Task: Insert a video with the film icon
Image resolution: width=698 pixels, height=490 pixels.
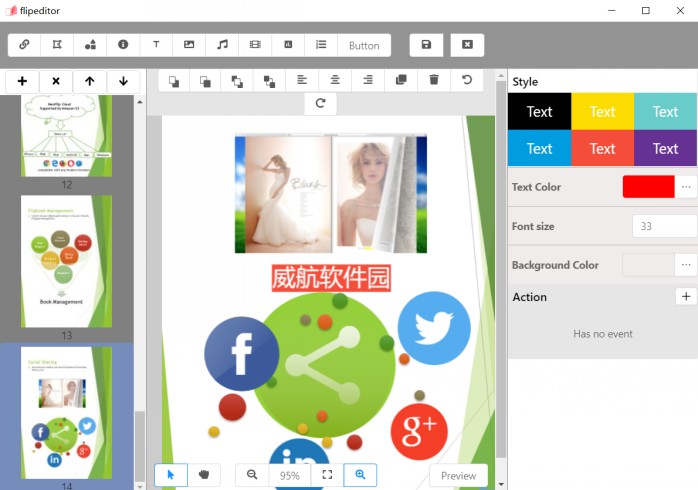Action: [255, 45]
